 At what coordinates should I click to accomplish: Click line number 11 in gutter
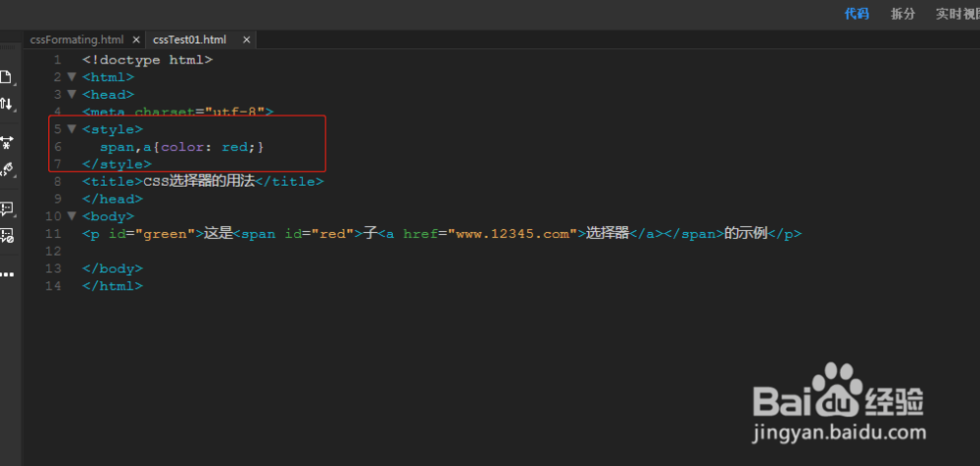54,234
